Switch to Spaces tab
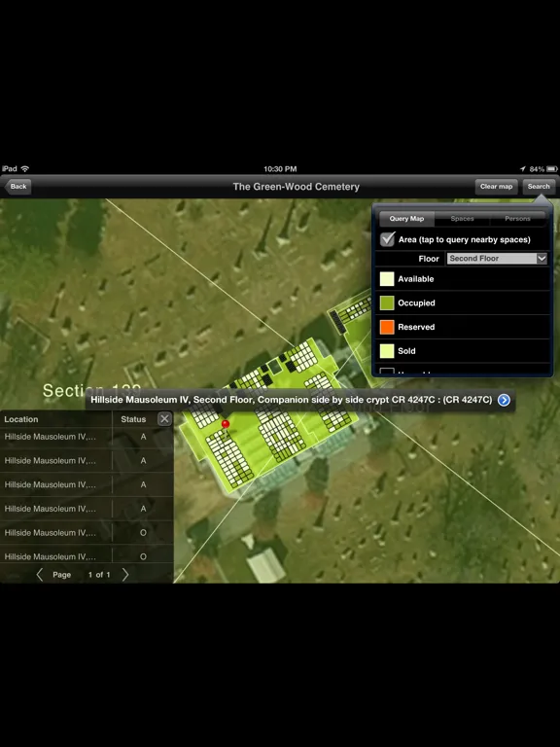 (462, 219)
